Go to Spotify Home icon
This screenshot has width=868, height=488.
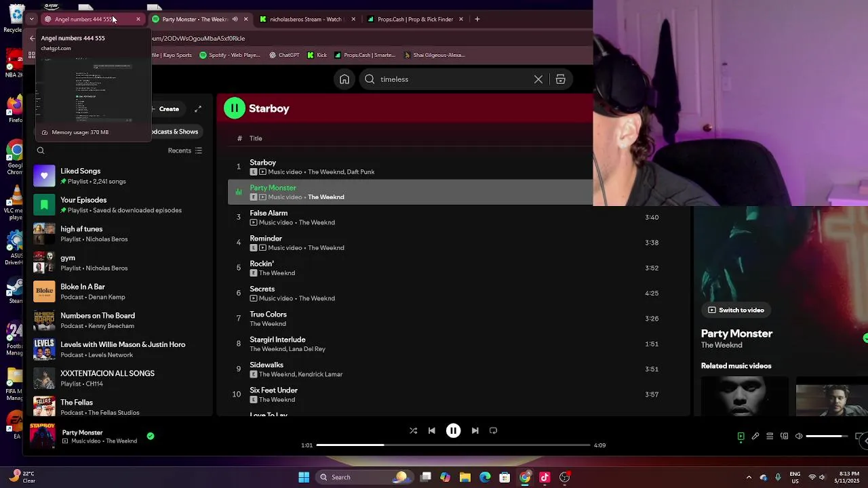click(344, 79)
